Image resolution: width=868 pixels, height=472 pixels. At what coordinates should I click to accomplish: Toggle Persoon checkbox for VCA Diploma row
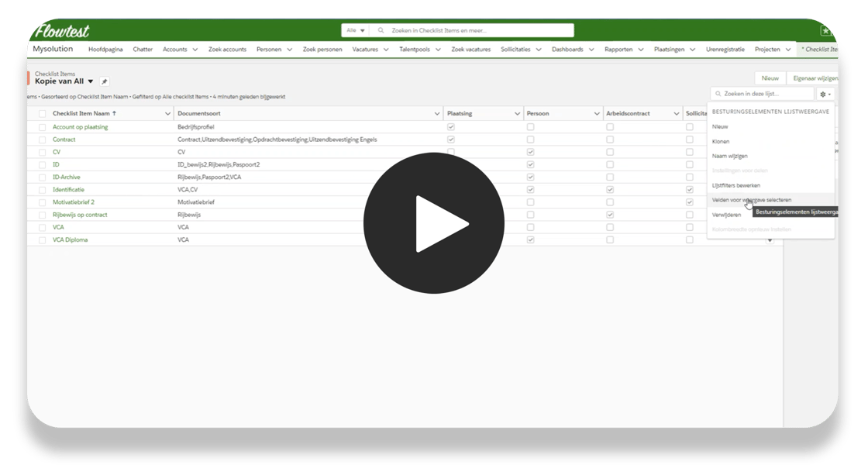point(530,240)
